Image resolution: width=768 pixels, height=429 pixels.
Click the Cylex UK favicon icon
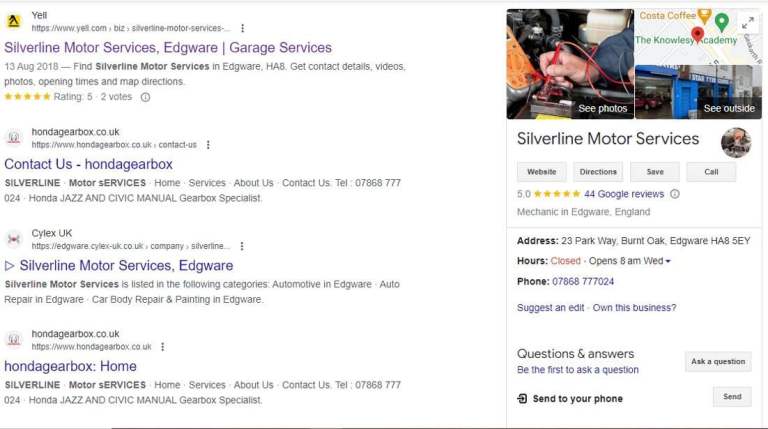click(x=14, y=239)
